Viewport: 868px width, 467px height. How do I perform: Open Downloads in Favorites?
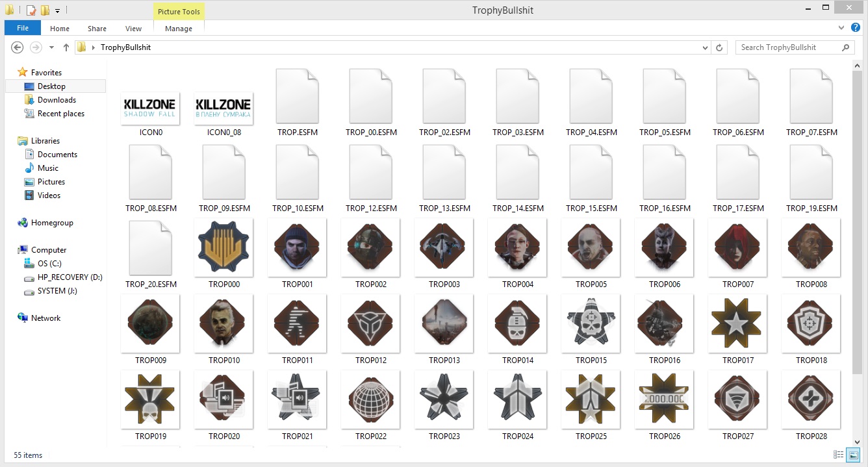coord(55,100)
